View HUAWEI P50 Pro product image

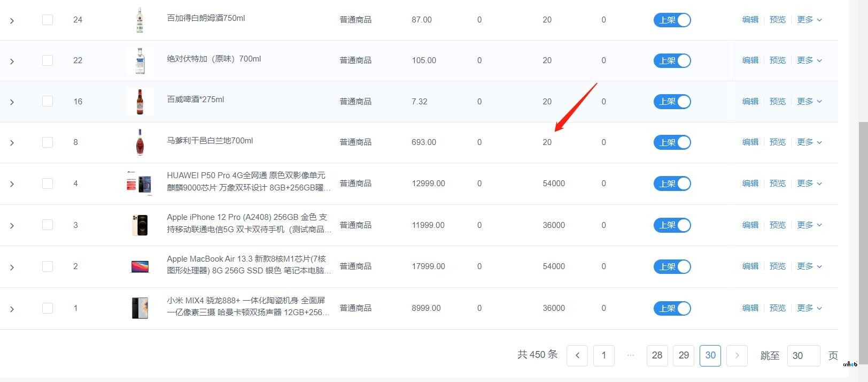[140, 184]
